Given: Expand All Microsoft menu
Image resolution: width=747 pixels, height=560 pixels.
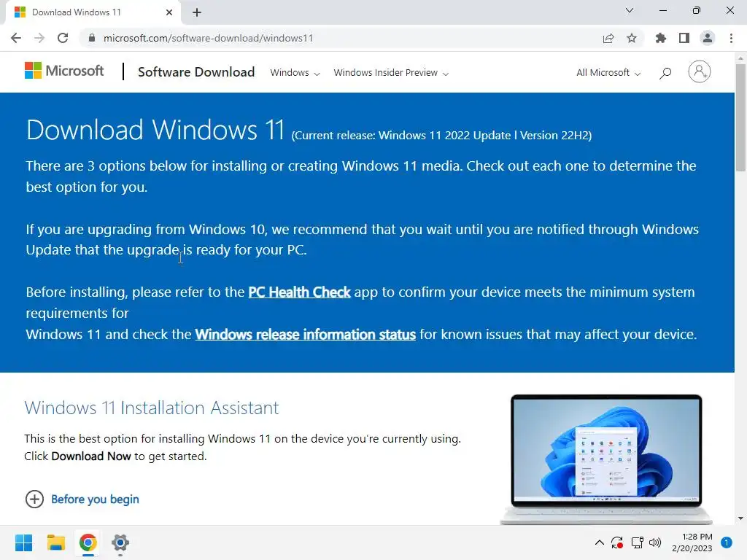Looking at the screenshot, I should 608,73.
